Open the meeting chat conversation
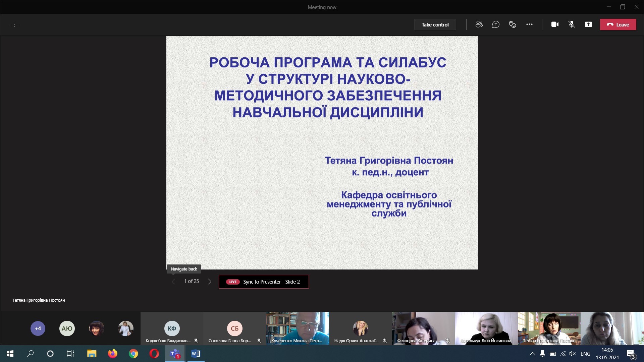Screen dimensions: 644x362 [496, 24]
